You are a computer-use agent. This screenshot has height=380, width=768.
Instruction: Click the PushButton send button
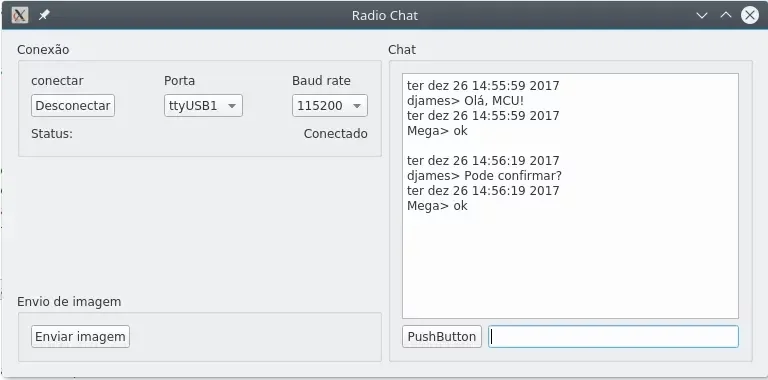(442, 336)
